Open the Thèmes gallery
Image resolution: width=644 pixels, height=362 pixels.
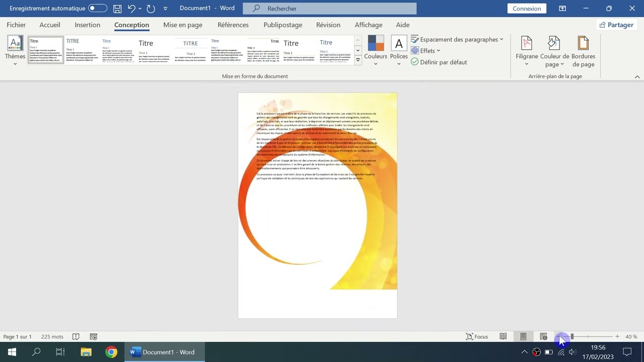click(15, 51)
